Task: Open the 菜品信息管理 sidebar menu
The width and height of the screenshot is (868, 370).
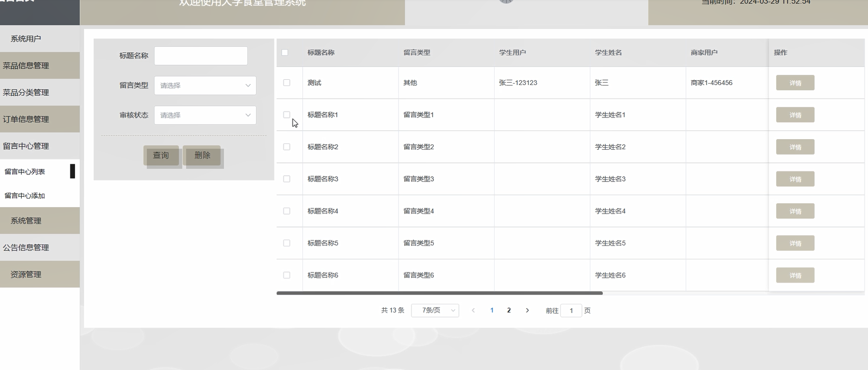Action: (x=40, y=65)
